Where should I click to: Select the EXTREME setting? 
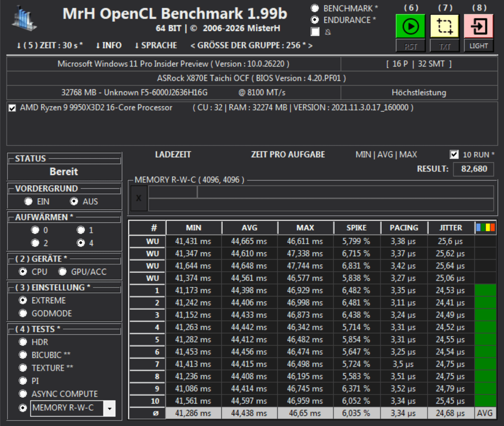click(x=23, y=300)
